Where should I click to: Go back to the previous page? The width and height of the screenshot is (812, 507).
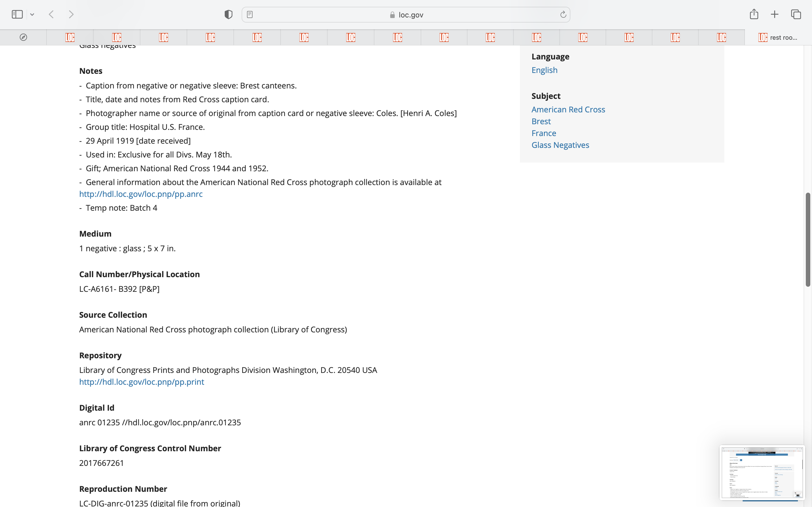(x=51, y=14)
